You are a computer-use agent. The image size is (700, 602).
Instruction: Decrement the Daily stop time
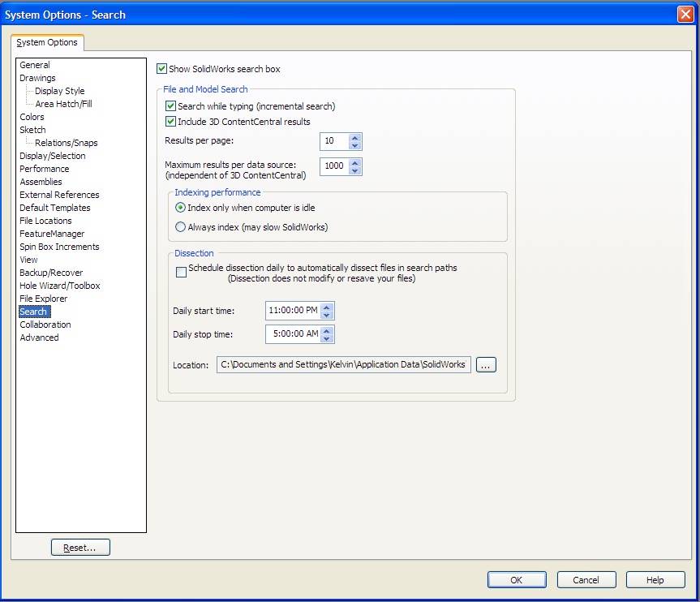tap(327, 338)
